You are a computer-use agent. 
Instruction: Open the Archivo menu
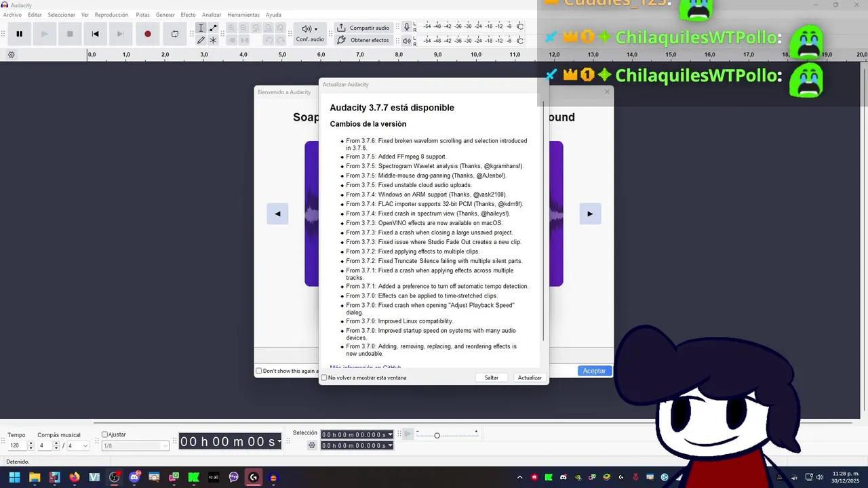click(x=12, y=15)
